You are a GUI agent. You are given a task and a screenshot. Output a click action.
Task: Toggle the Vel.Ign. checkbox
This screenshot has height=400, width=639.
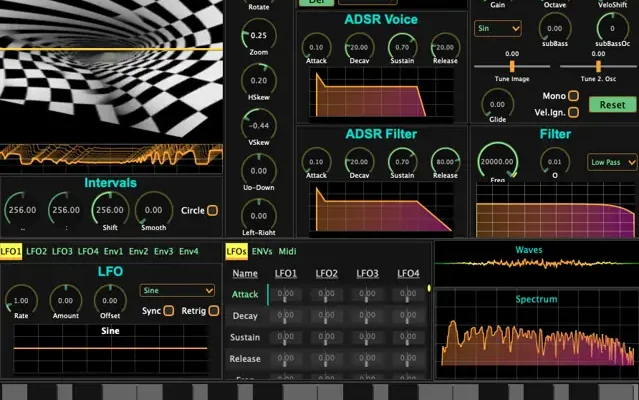tap(573, 112)
